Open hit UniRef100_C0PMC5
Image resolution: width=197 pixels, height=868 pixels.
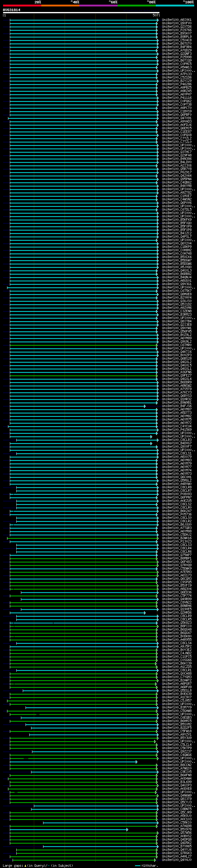(x=176, y=64)
